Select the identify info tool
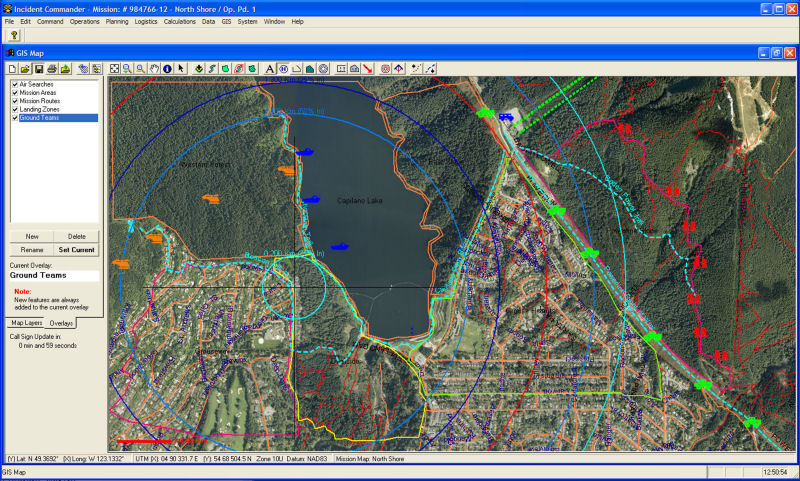The image size is (800, 481). [167, 68]
